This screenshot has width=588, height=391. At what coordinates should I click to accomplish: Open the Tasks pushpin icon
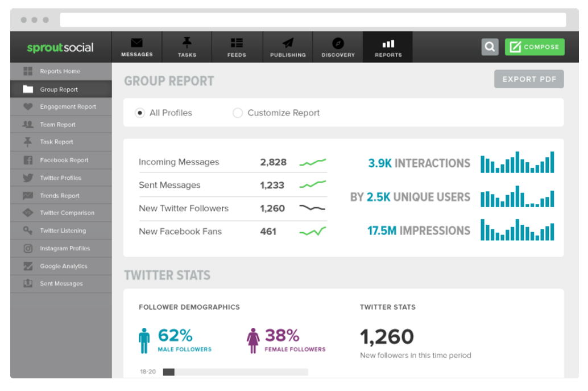tap(187, 43)
